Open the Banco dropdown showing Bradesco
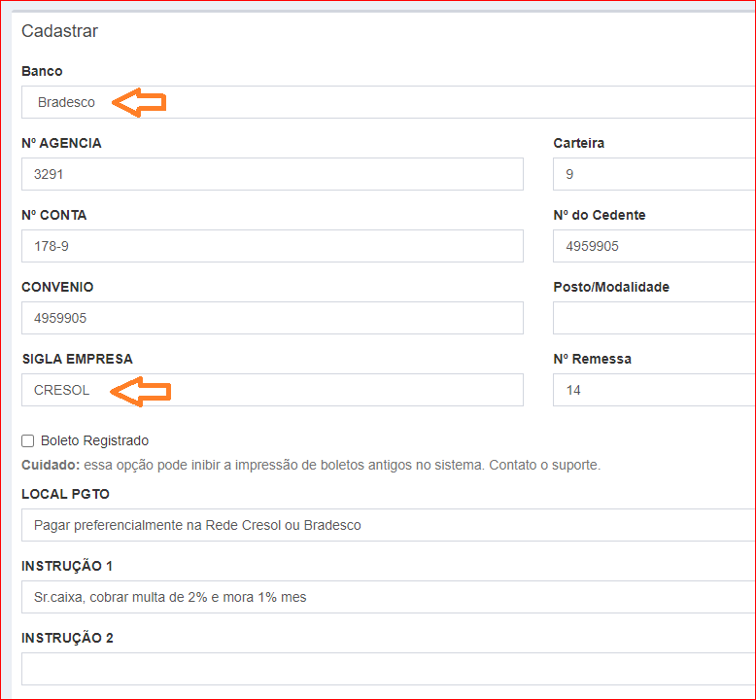 (389, 102)
